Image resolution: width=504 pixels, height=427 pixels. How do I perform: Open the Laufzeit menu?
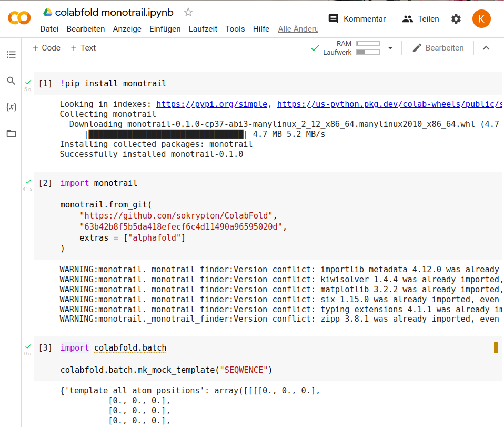click(203, 29)
